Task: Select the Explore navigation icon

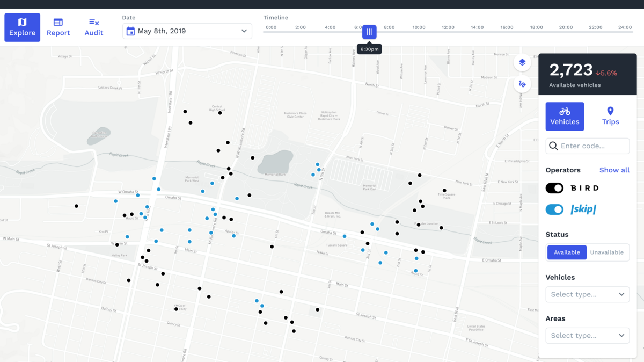Action: (x=22, y=22)
